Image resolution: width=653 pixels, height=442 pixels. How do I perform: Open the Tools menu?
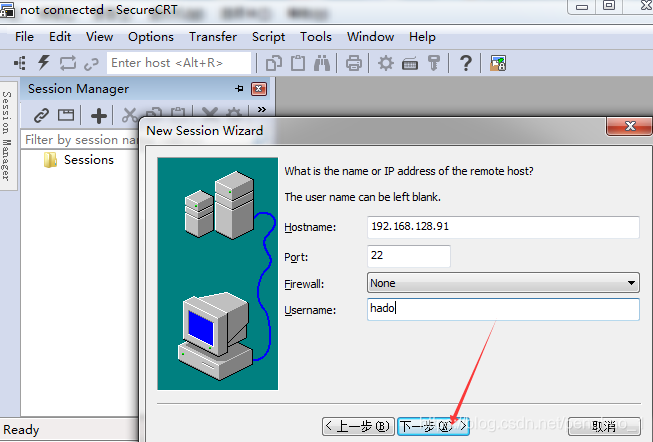point(316,37)
